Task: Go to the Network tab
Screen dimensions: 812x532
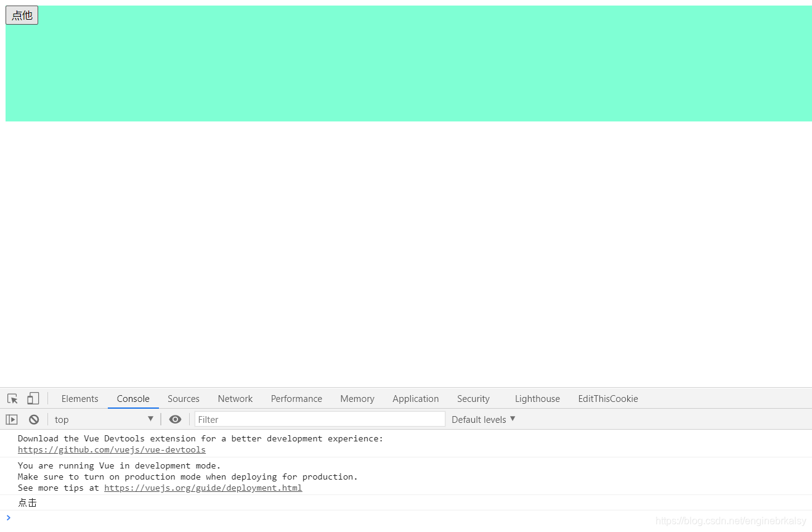Action: pos(235,399)
